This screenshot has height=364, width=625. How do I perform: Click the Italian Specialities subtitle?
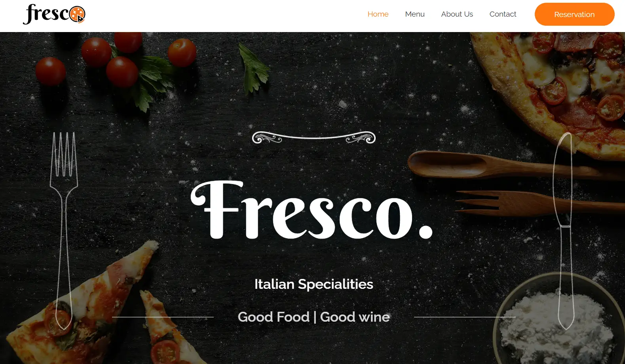point(313,284)
